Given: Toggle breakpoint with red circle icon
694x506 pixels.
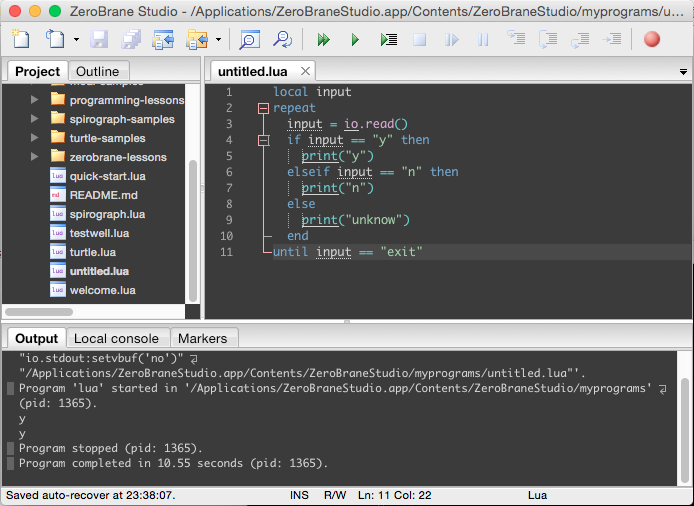Looking at the screenshot, I should click(652, 39).
